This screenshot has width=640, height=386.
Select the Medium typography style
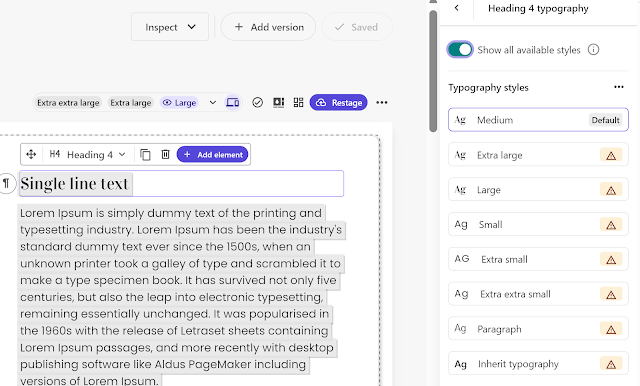pyautogui.click(x=538, y=120)
